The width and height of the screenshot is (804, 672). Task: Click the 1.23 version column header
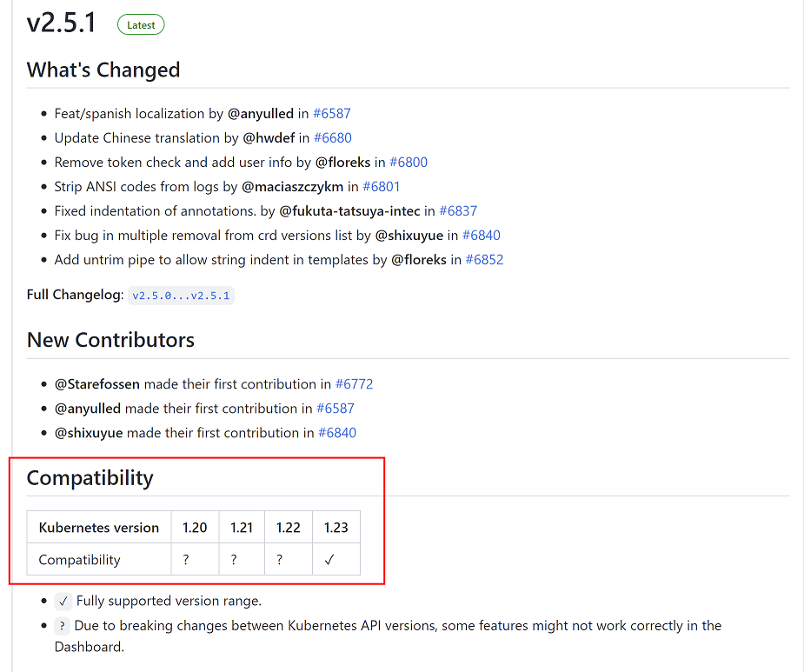pyautogui.click(x=336, y=527)
